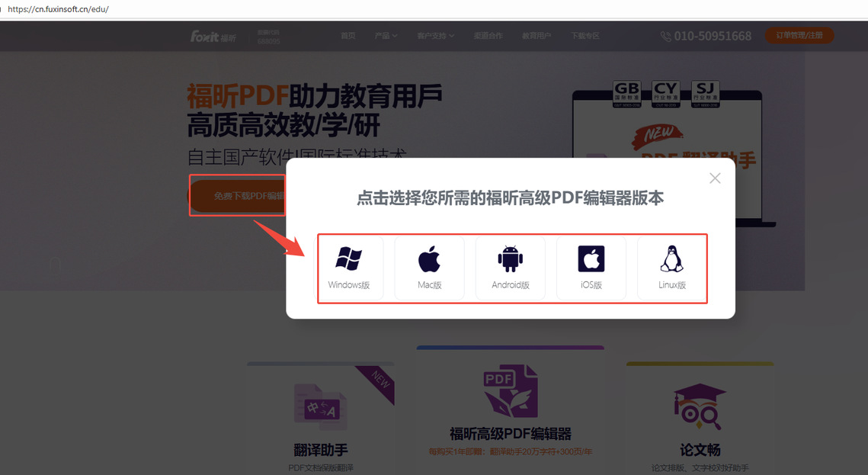Click the 免费下载PDF编辑器 button
Viewport: 868px width, 475px height.
236,195
